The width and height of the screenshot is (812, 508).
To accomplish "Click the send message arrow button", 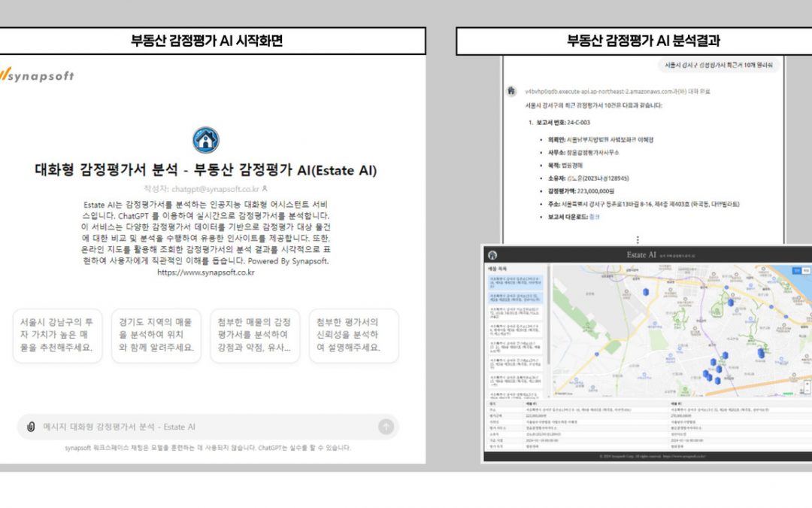I will [x=386, y=427].
